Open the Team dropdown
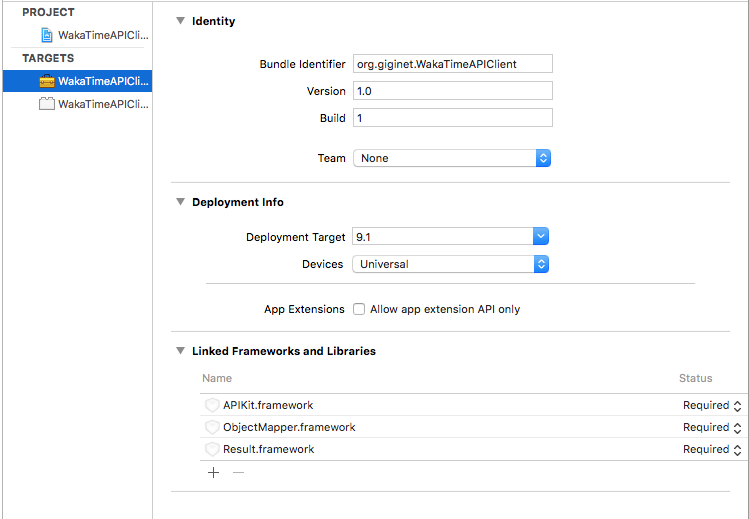The height and width of the screenshot is (519, 749). pyautogui.click(x=452, y=158)
